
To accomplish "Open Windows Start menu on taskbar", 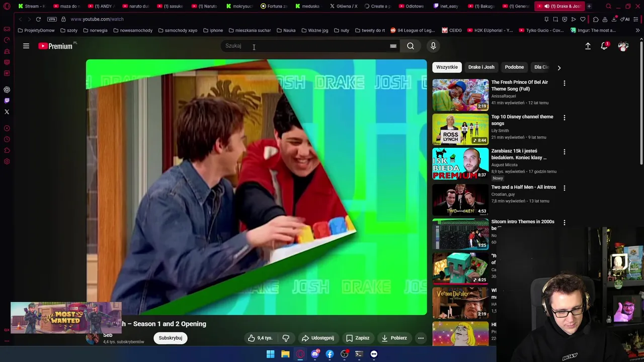I will [270, 354].
